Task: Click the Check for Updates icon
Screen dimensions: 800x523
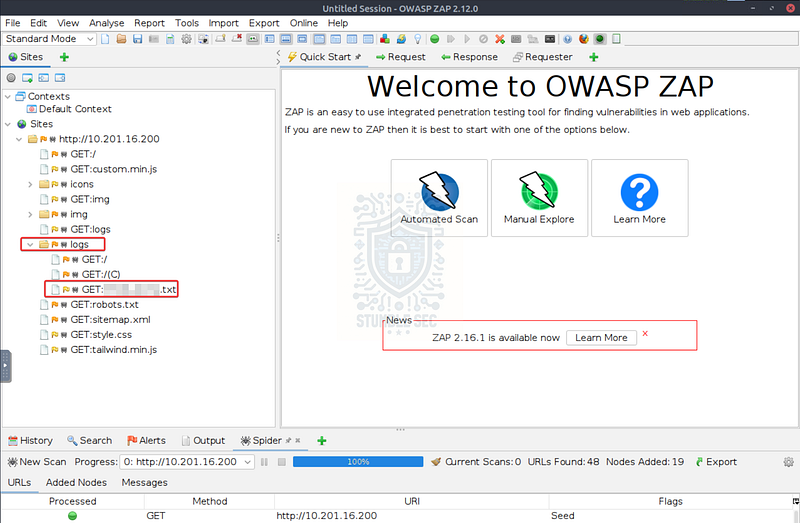Action: (x=402, y=39)
